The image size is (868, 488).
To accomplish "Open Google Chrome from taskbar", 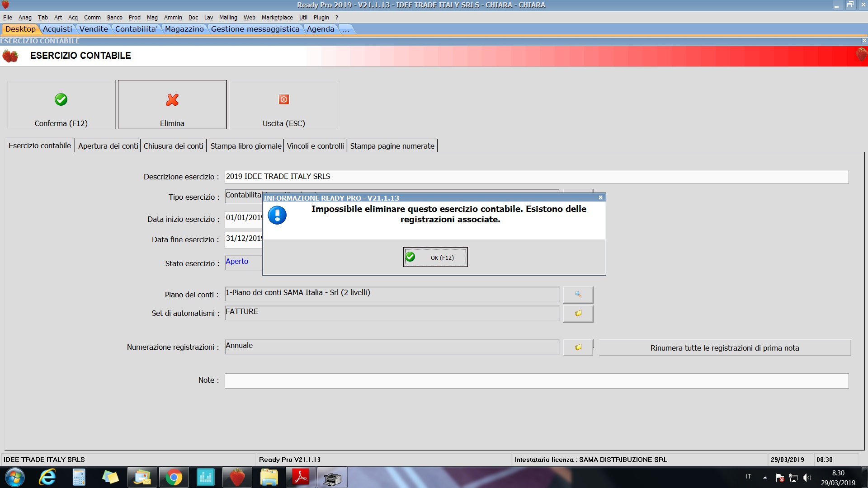I will coord(174,477).
